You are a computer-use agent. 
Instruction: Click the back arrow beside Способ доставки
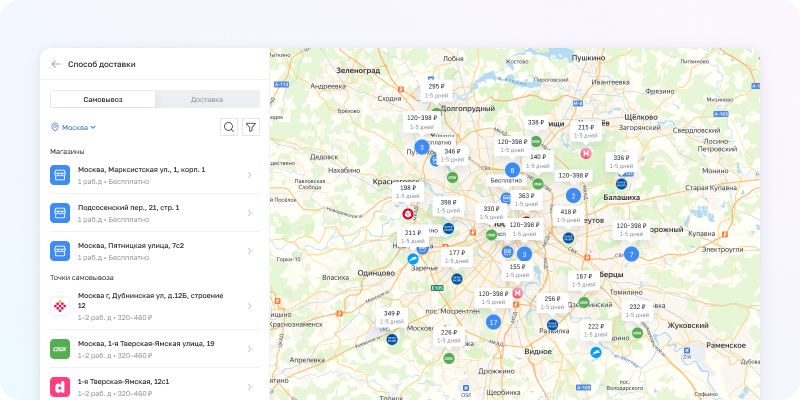click(56, 64)
